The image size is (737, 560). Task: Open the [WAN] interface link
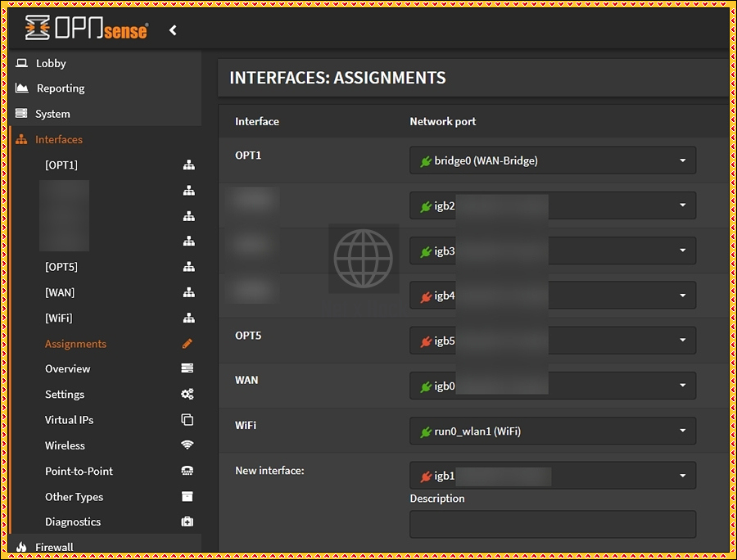(x=60, y=292)
